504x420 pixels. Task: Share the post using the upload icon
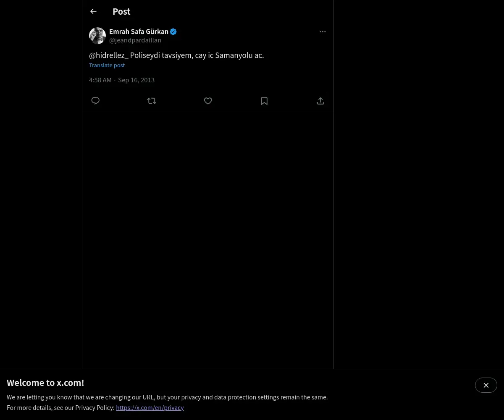coord(320,101)
